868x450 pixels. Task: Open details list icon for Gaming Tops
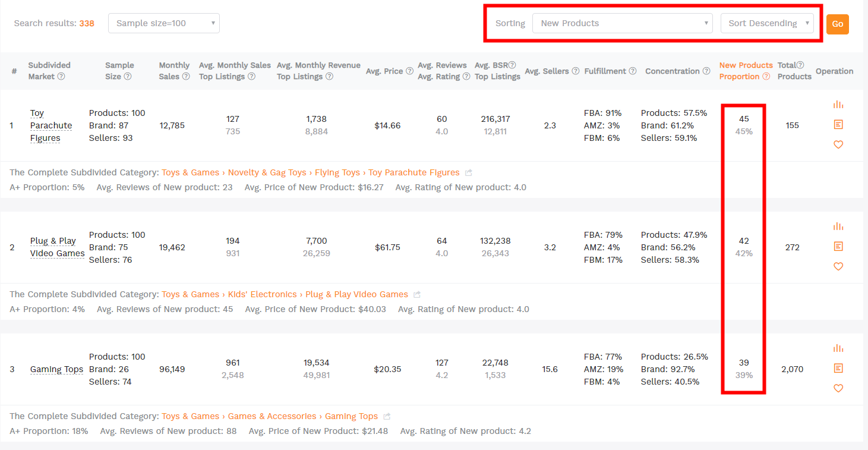point(838,368)
